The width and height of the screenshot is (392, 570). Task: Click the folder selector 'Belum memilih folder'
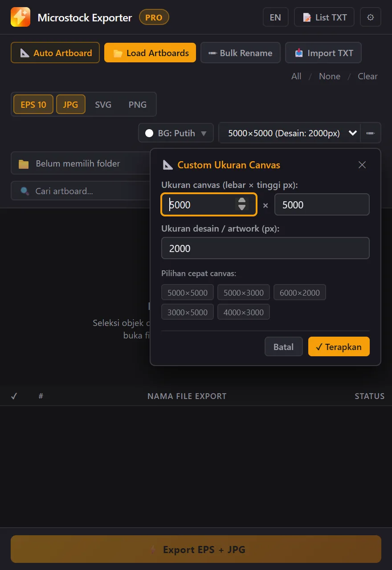[80, 164]
